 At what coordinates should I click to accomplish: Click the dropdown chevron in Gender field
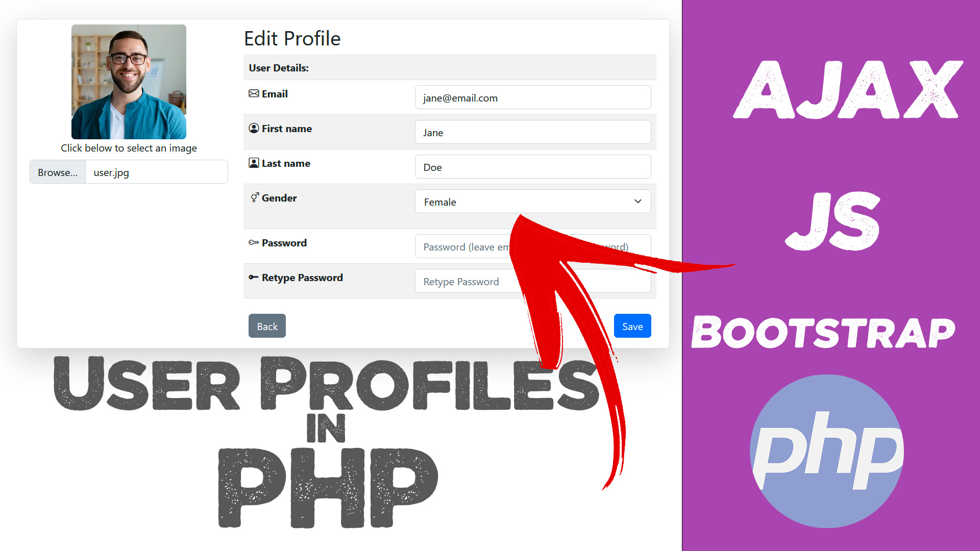[638, 201]
